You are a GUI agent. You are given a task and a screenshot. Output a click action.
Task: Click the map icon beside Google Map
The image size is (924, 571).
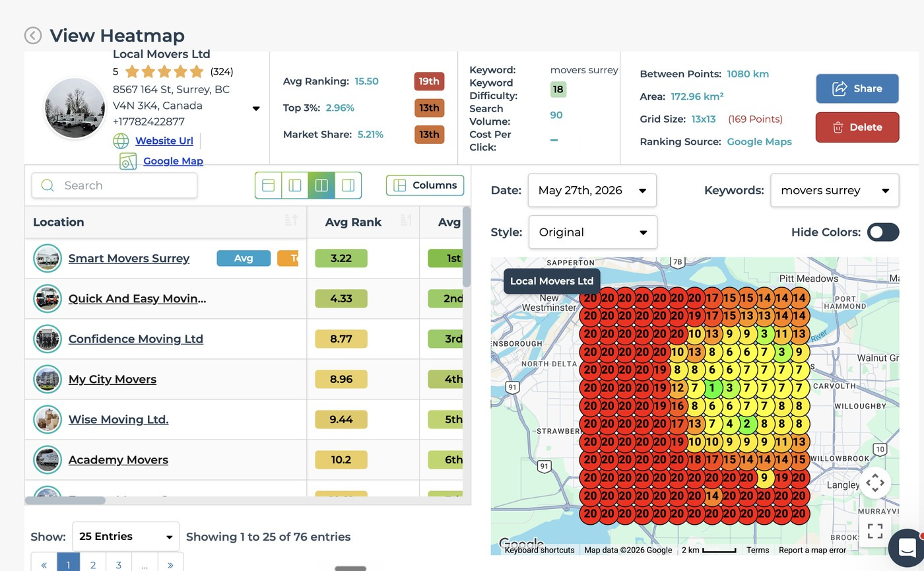click(128, 161)
